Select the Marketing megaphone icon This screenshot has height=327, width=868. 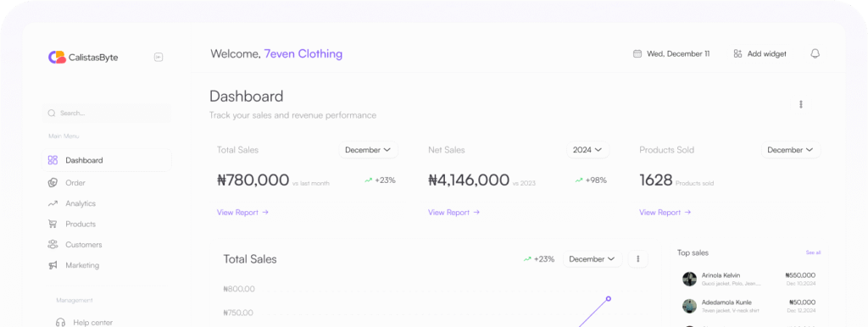53,265
